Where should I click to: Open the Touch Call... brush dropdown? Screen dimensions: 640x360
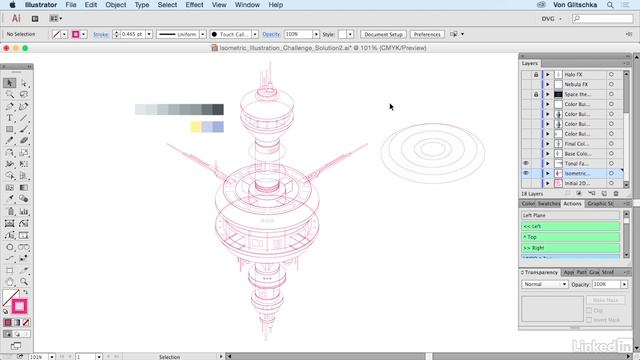pos(255,34)
